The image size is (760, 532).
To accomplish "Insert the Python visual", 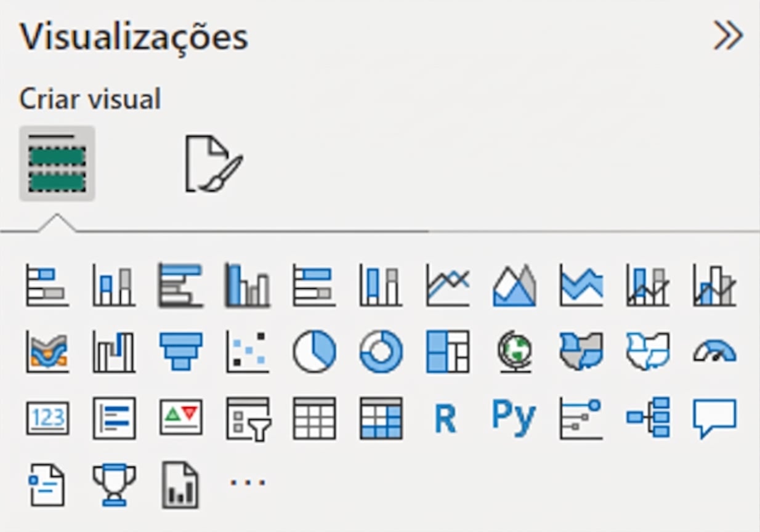I will (x=514, y=419).
